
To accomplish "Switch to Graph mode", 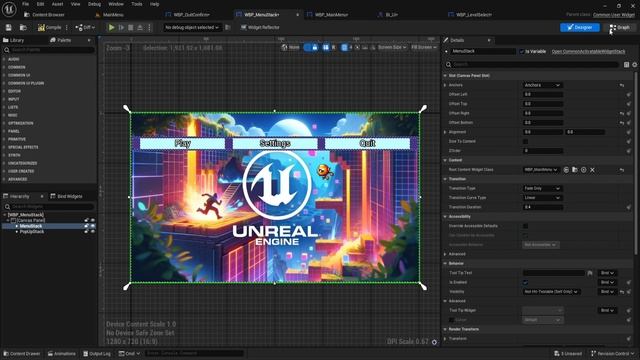I will click(620, 27).
